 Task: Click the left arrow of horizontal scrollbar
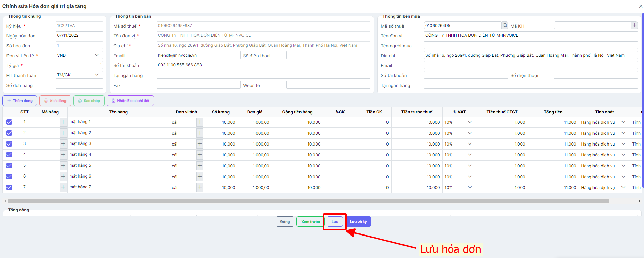tap(5, 201)
